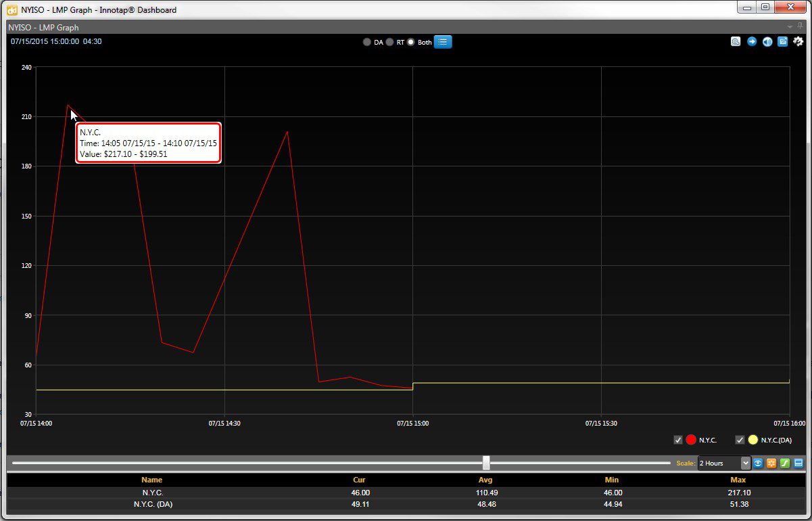
Task: Click the Innotap app icon in title bar
Action: pyautogui.click(x=12, y=9)
